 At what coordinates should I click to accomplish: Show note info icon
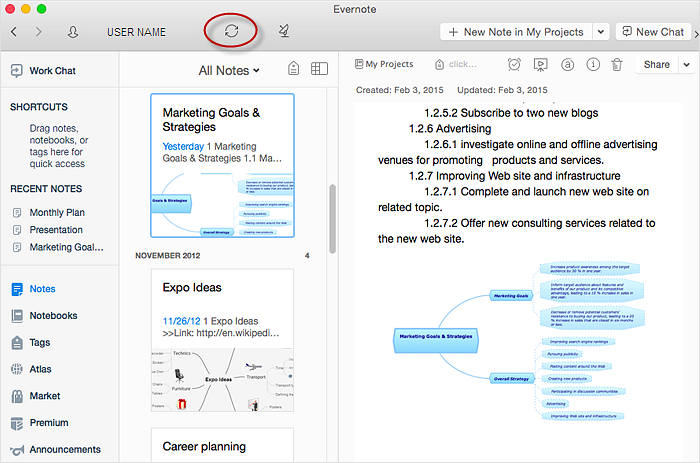coord(593,65)
